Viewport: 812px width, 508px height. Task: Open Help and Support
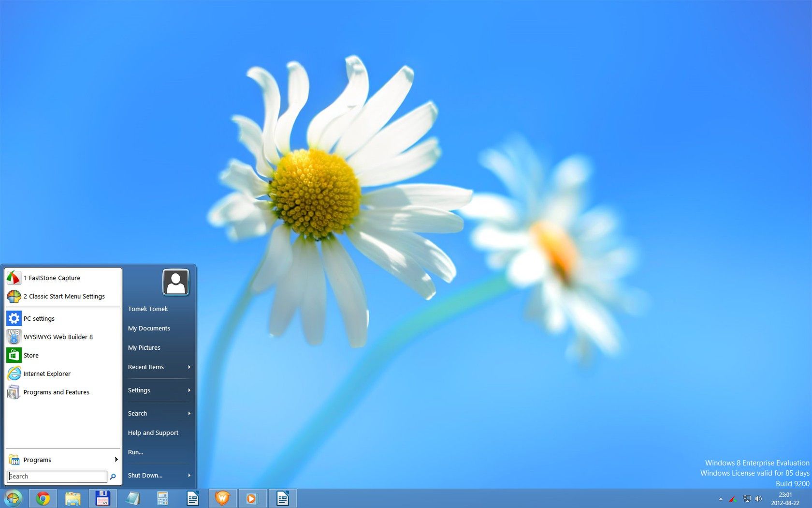(x=153, y=433)
